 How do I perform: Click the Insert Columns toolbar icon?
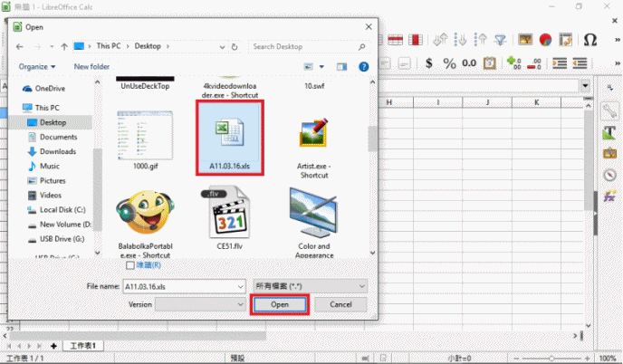pos(416,40)
